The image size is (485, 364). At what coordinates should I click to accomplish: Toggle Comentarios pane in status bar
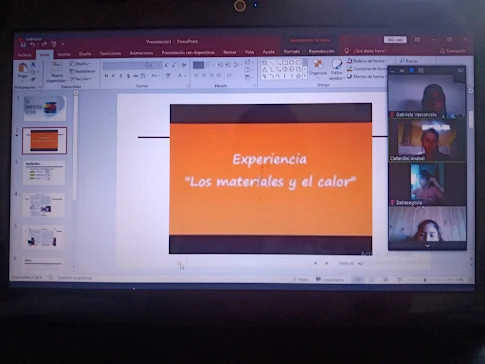330,280
